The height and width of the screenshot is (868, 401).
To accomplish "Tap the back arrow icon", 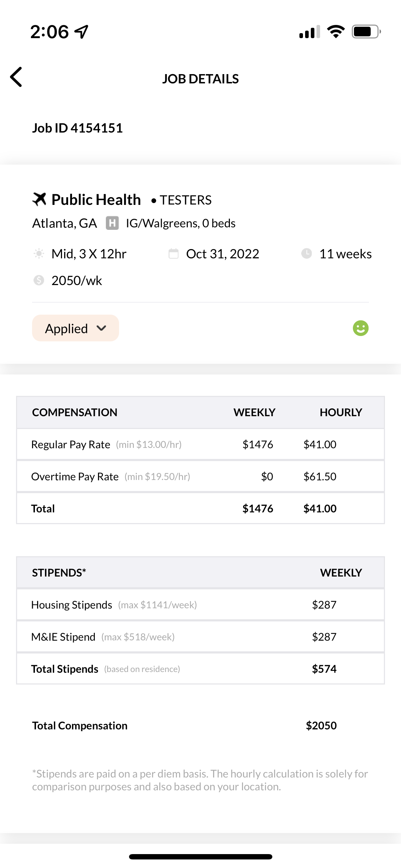I will tap(16, 77).
